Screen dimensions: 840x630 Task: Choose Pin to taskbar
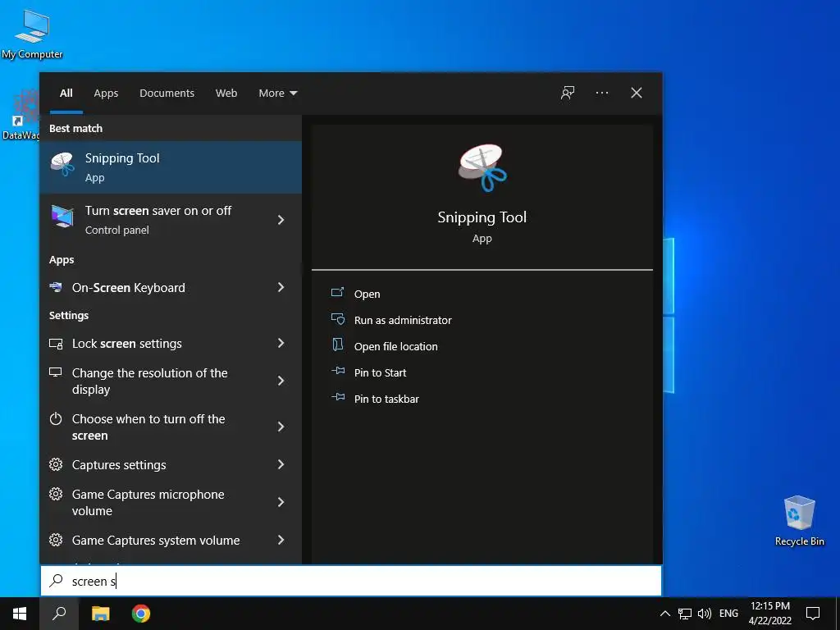(x=386, y=399)
